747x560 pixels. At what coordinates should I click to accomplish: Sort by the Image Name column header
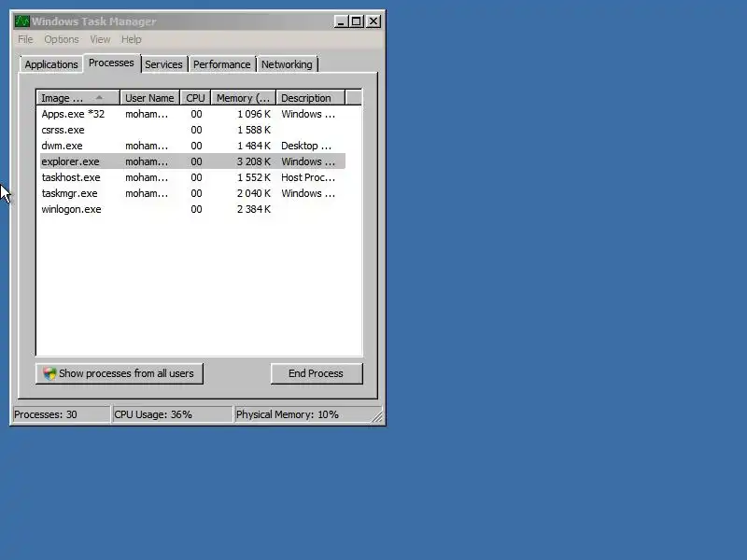point(78,98)
